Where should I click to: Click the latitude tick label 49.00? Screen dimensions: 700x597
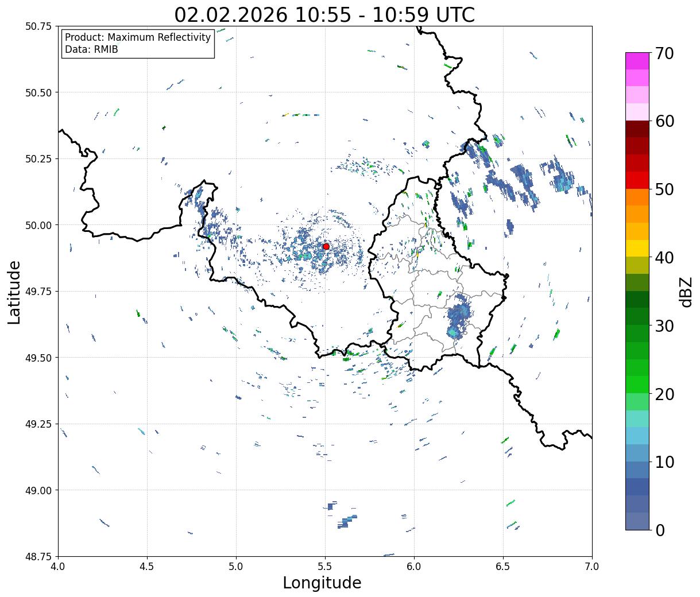pyautogui.click(x=38, y=490)
